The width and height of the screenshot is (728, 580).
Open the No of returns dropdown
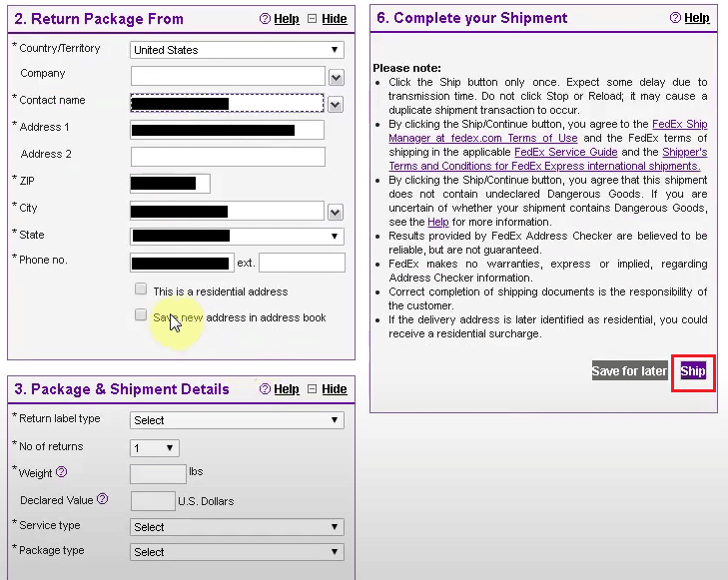point(155,448)
